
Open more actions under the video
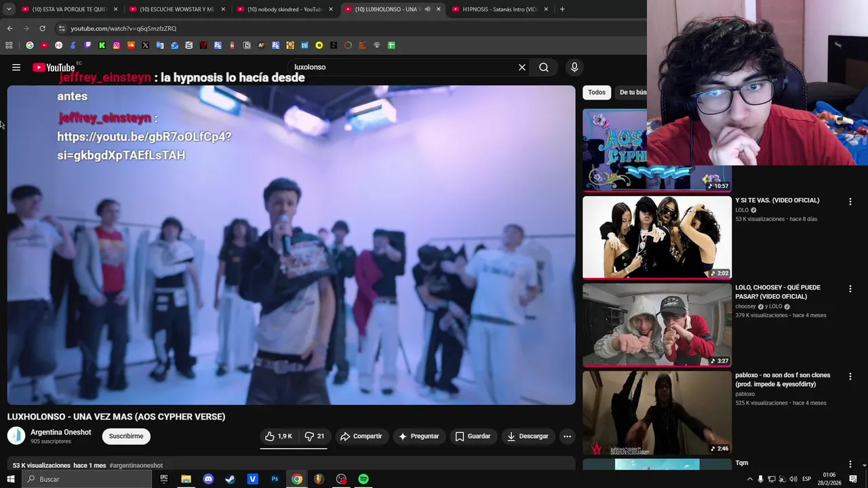tap(568, 436)
